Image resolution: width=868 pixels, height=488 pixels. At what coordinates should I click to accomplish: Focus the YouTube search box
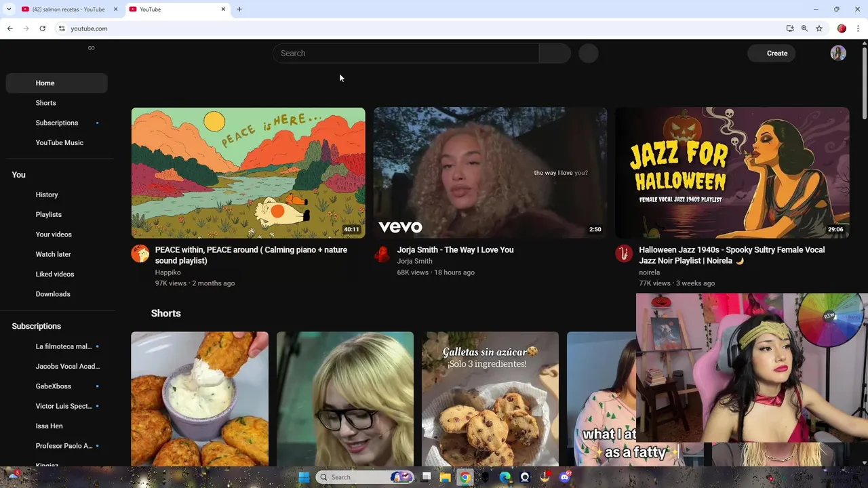coord(406,53)
